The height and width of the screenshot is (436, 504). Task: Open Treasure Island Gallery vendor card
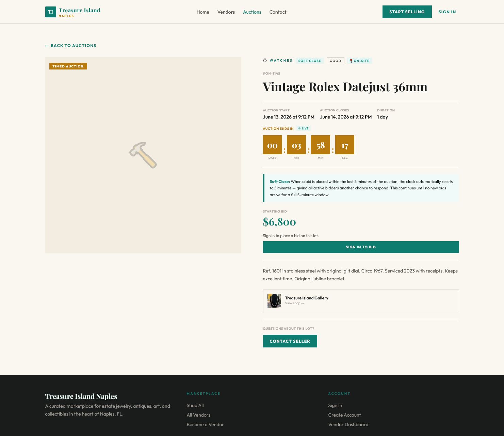361,301
